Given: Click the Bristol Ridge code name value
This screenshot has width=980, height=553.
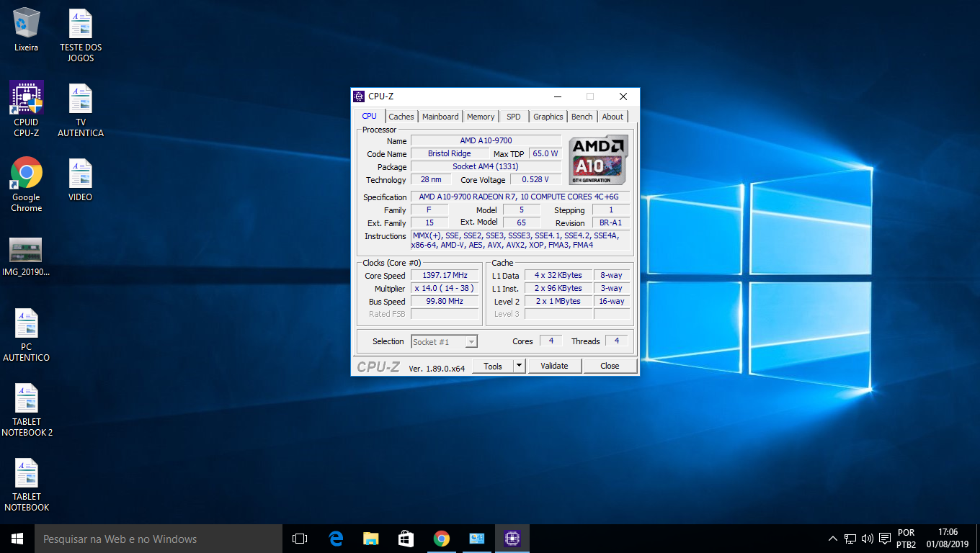Looking at the screenshot, I should click(x=449, y=153).
